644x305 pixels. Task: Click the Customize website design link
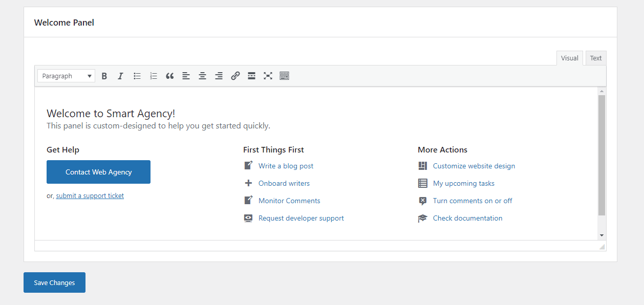(x=474, y=166)
